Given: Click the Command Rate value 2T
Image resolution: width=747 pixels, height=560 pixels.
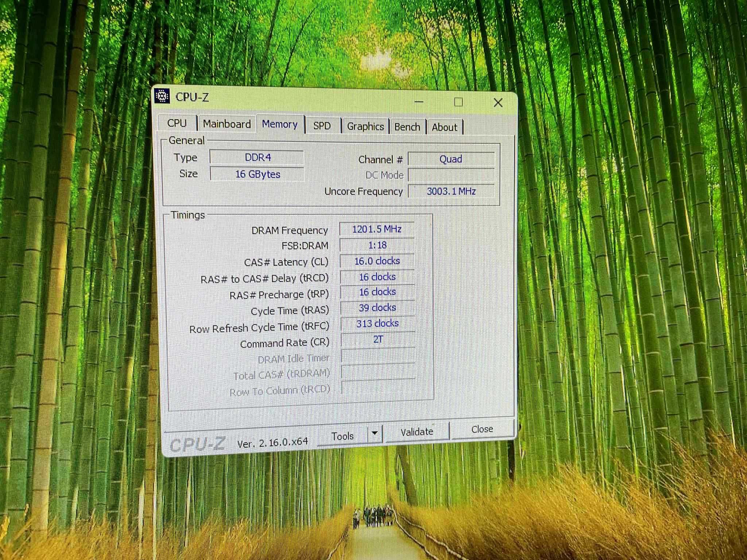Looking at the screenshot, I should (x=378, y=339).
